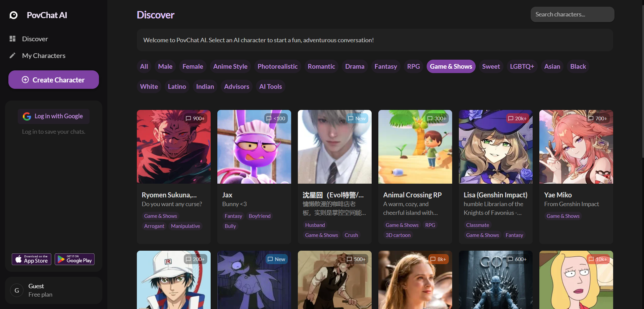Open the tennis player character card

coord(174,280)
